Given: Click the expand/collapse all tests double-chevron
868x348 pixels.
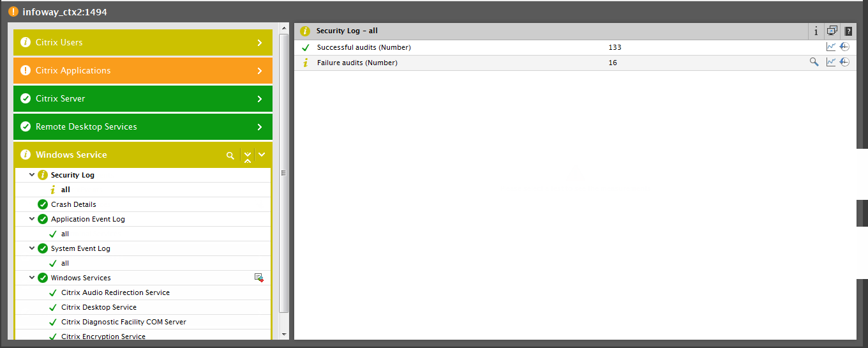Looking at the screenshot, I should pyautogui.click(x=248, y=156).
